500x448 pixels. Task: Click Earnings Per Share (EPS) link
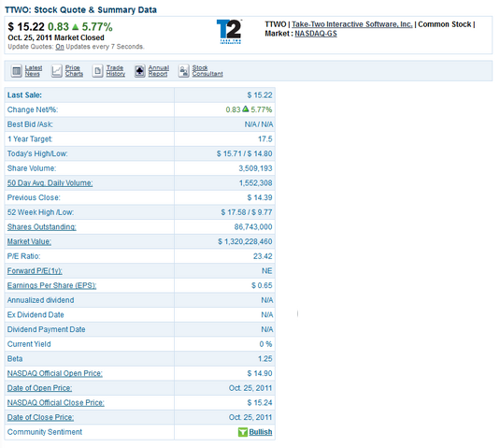[x=51, y=286]
